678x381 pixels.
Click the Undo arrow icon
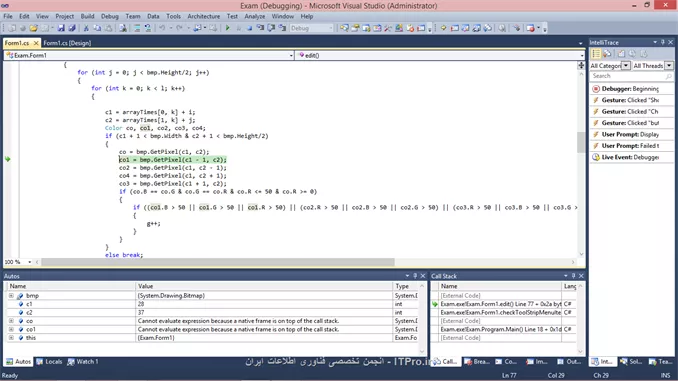(x=162, y=28)
